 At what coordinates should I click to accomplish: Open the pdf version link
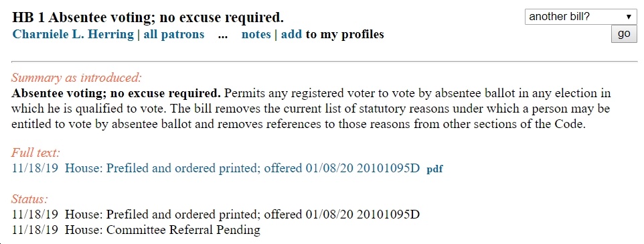tap(434, 169)
